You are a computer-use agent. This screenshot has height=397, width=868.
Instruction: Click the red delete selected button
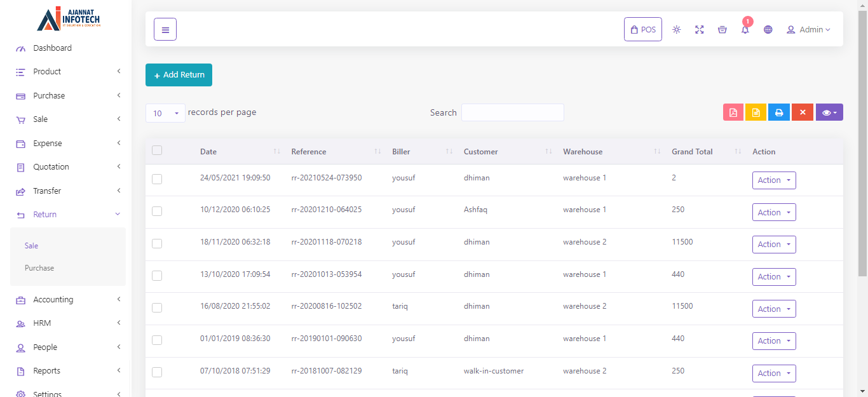pos(803,112)
